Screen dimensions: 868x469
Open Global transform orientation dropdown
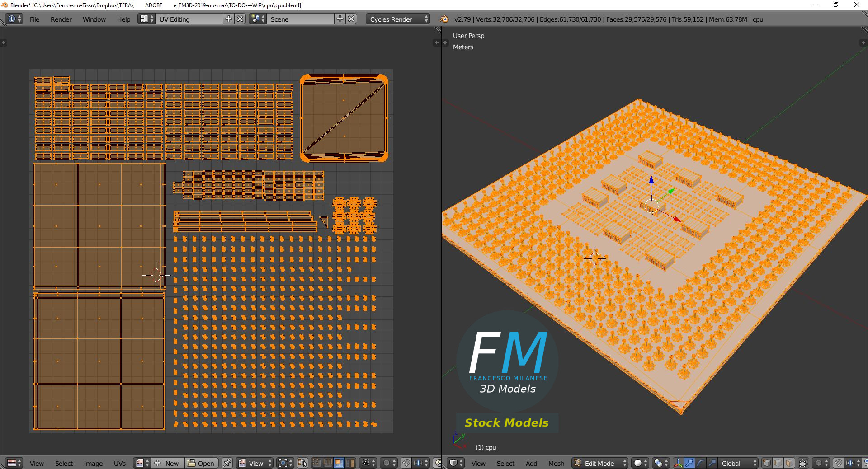[738, 463]
